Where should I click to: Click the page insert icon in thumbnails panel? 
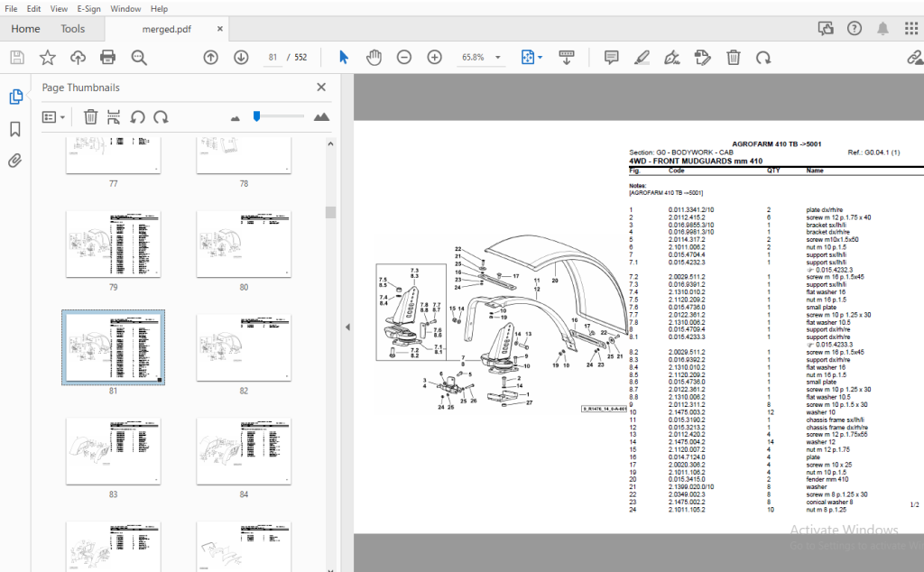[114, 116]
